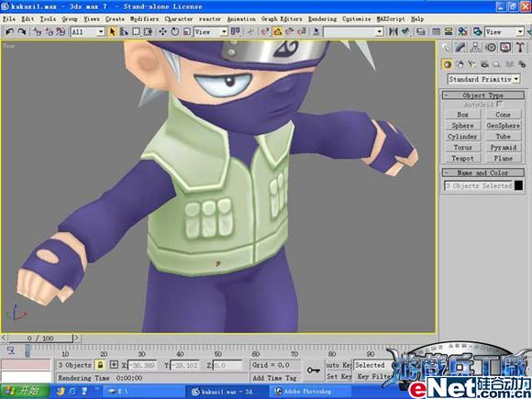Click the black object color swatch
The width and height of the screenshot is (532, 399).
click(x=518, y=185)
